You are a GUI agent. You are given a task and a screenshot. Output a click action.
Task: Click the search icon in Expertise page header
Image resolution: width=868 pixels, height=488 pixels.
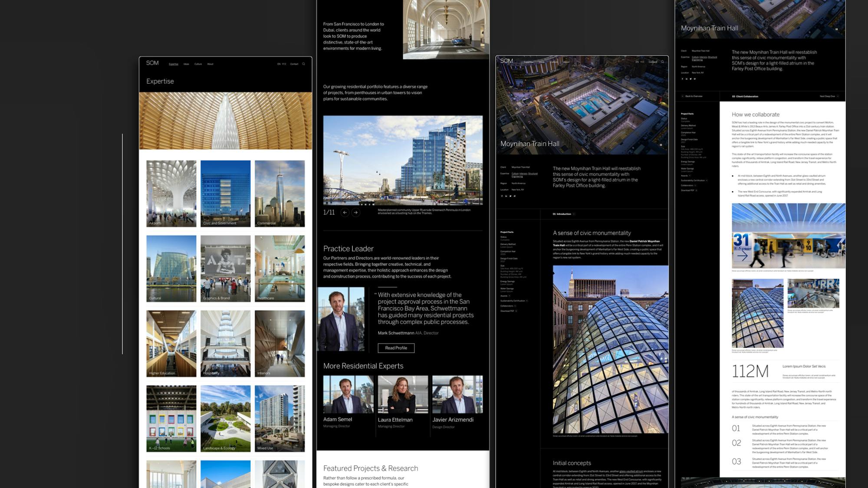pyautogui.click(x=303, y=64)
